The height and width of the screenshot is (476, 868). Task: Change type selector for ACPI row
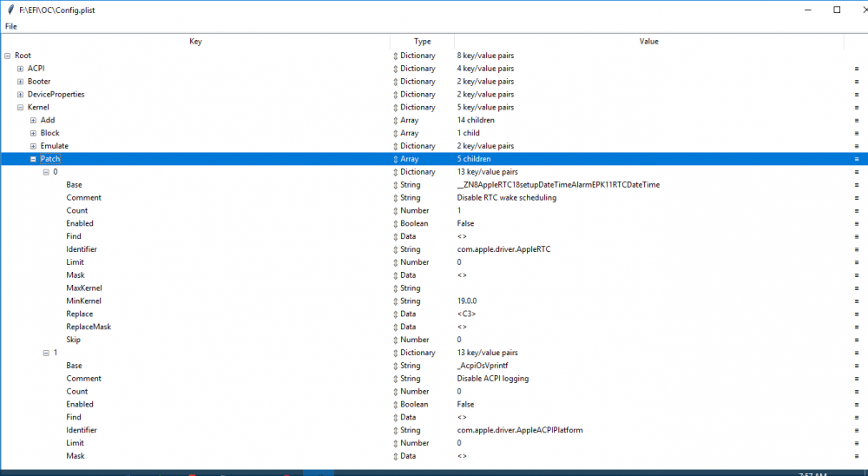(395, 69)
